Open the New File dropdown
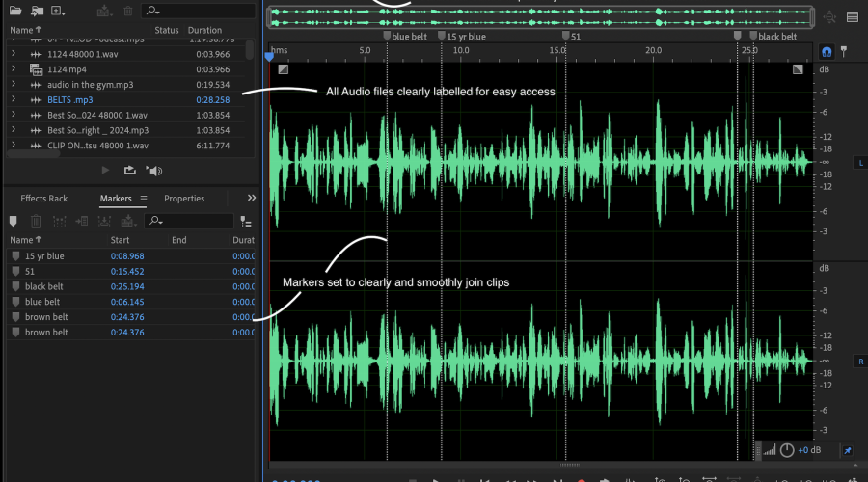The width and height of the screenshot is (868, 482). click(60, 11)
